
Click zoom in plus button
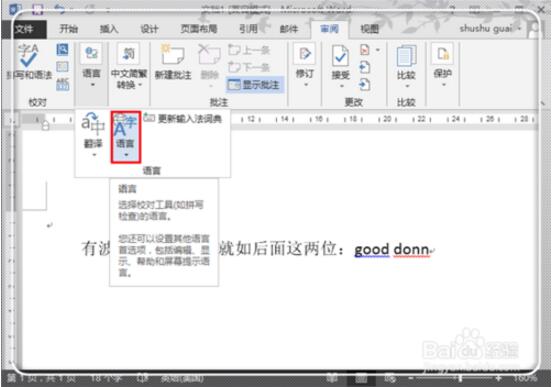pos(498,379)
